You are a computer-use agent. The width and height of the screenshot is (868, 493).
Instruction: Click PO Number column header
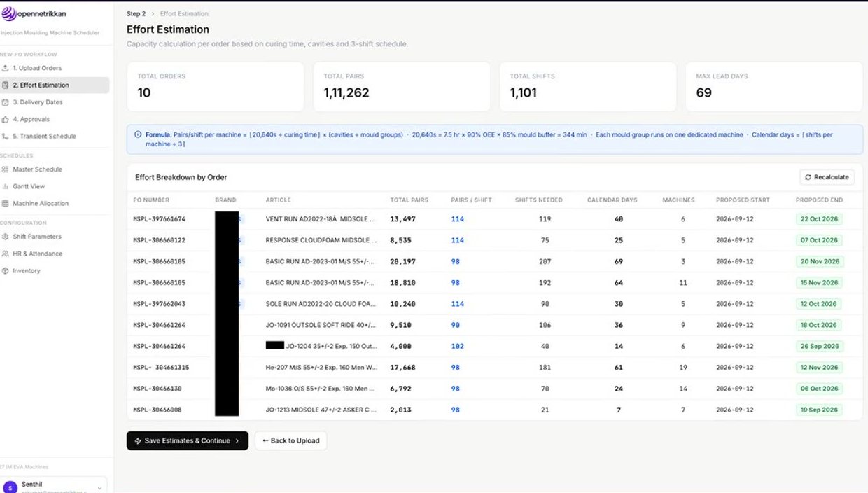(x=151, y=200)
